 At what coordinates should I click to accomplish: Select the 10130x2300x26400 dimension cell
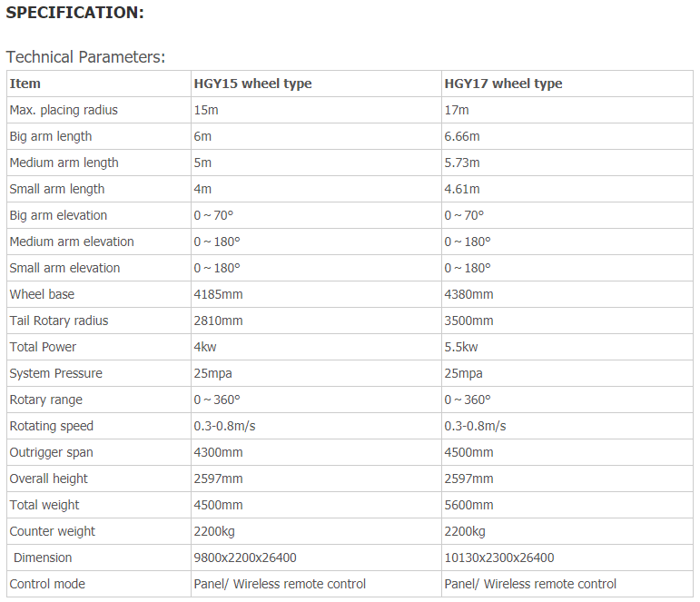(x=567, y=558)
